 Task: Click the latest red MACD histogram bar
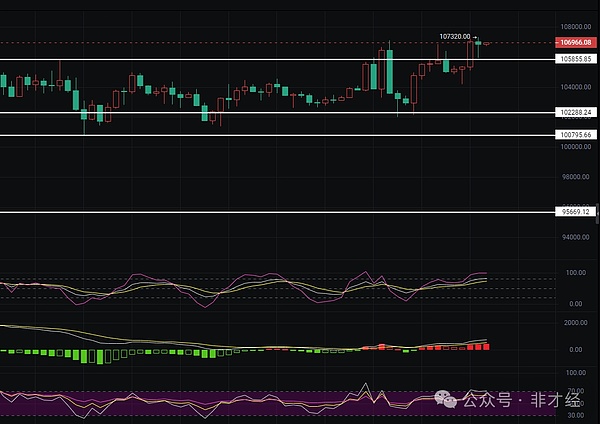(487, 346)
